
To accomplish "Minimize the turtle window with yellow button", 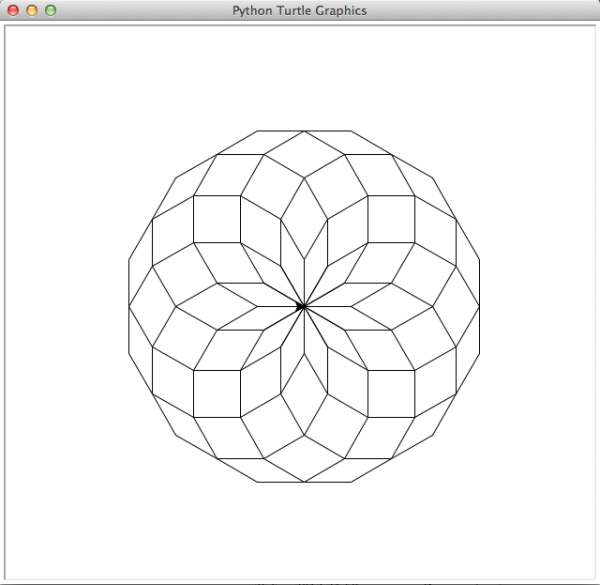I will pyautogui.click(x=31, y=10).
